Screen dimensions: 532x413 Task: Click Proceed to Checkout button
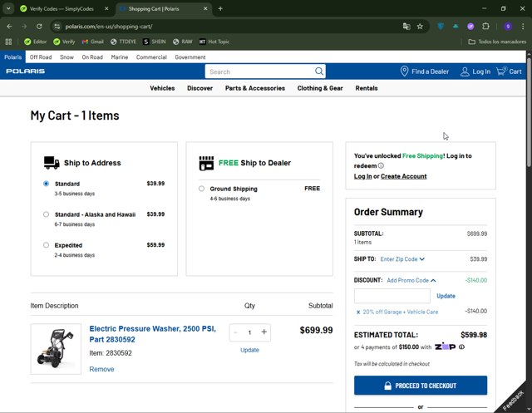(x=421, y=386)
